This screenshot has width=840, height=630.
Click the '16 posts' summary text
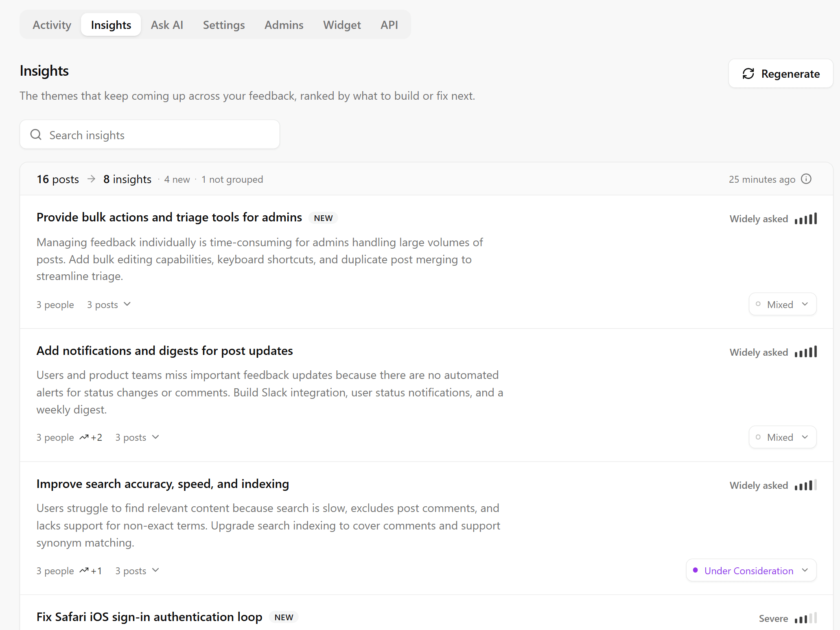(58, 179)
